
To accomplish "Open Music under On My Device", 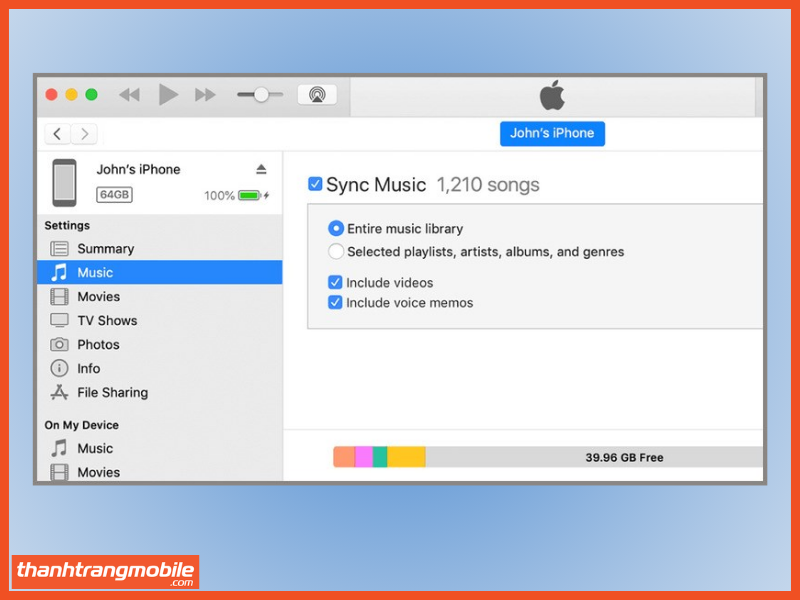I will 160,448.
